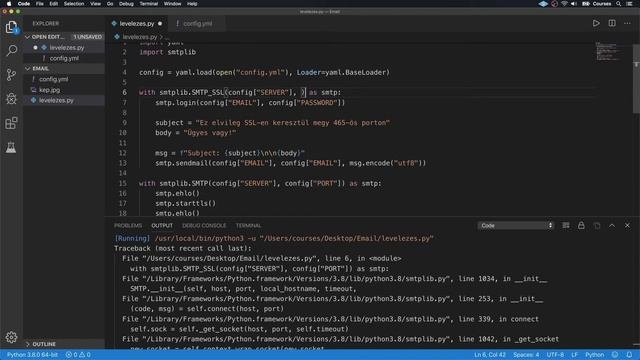Switch to the config.yml editor tab
The height and width of the screenshot is (360, 640).
tap(198, 24)
